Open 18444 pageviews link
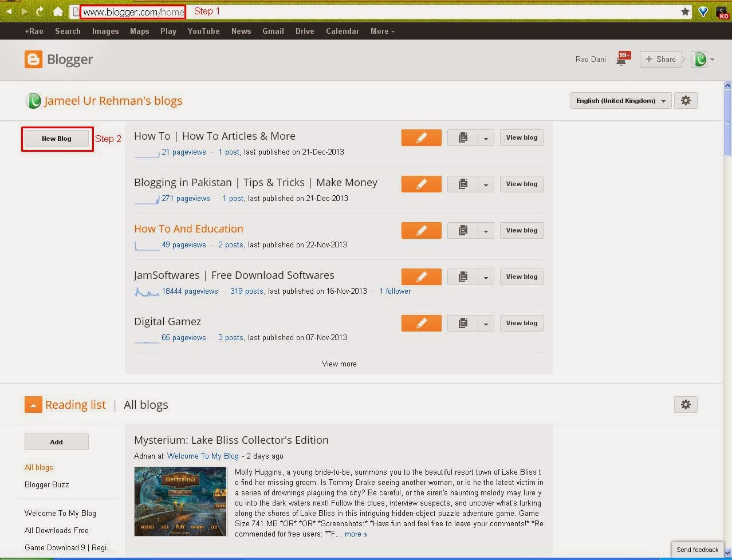Viewport: 732px width, 560px height. tap(190, 291)
